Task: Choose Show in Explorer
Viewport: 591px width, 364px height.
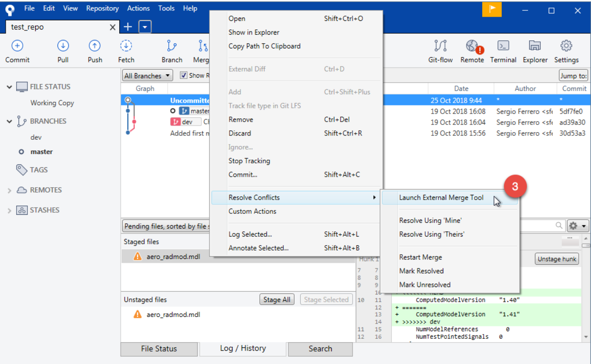Action: click(x=295, y=32)
